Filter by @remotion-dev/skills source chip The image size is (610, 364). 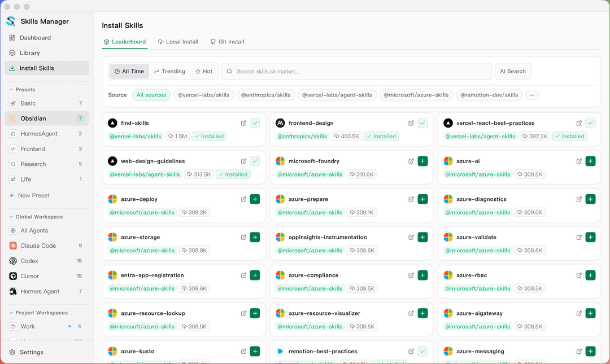pyautogui.click(x=489, y=95)
